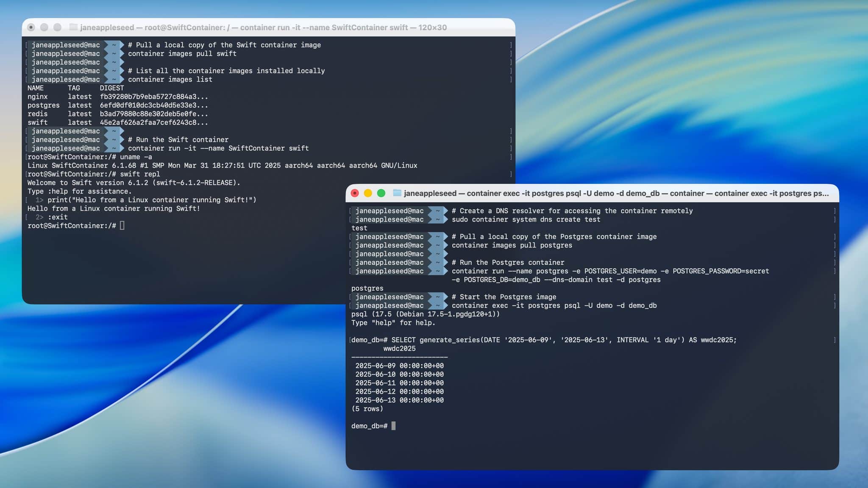Click the prompt badge beside '# Start the Postgres image'
This screenshot has height=488, width=868.
click(x=389, y=297)
